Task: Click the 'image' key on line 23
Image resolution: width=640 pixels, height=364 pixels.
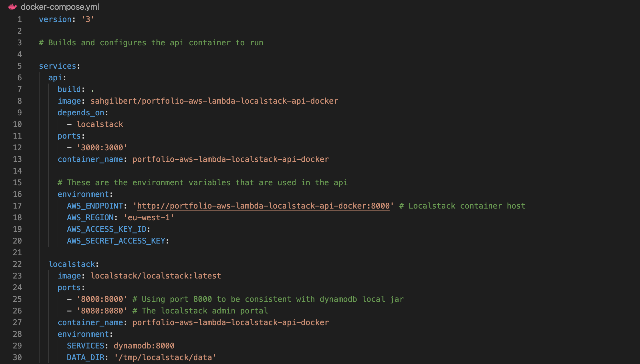Action: (69, 276)
